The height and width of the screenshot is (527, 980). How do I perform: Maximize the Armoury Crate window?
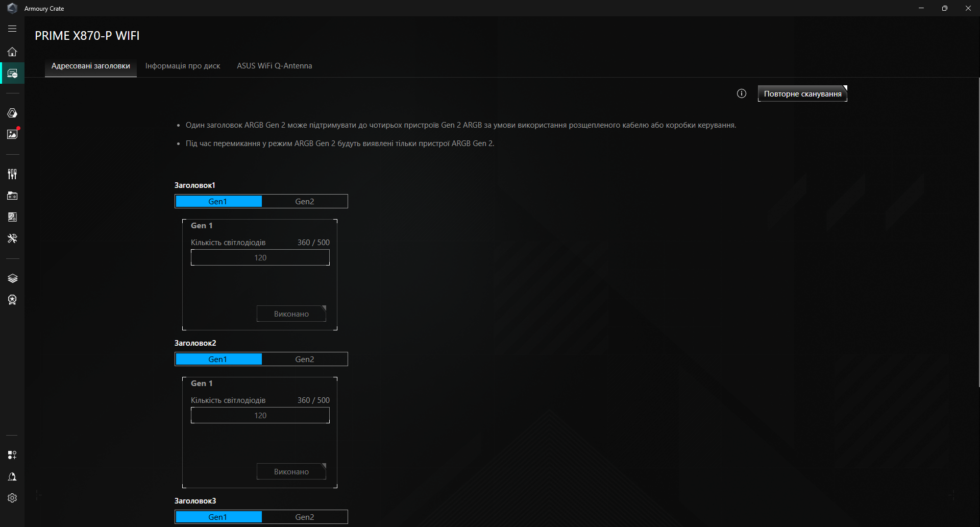(945, 8)
